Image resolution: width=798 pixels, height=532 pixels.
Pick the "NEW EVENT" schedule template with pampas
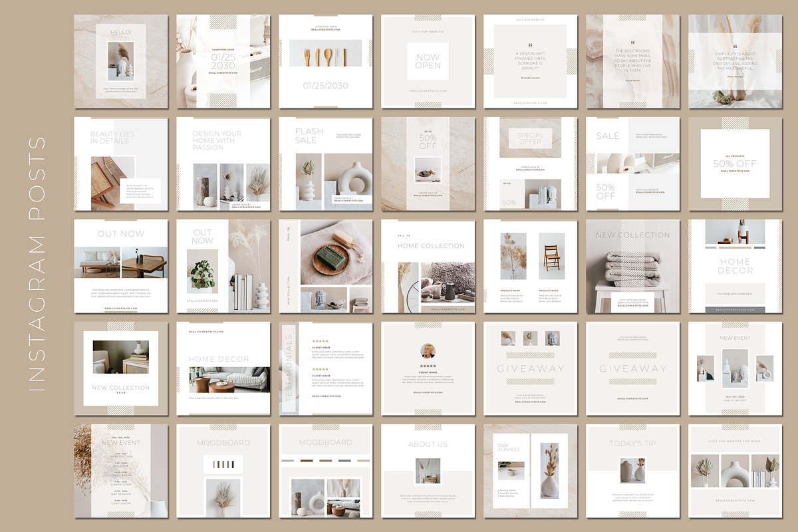click(121, 471)
